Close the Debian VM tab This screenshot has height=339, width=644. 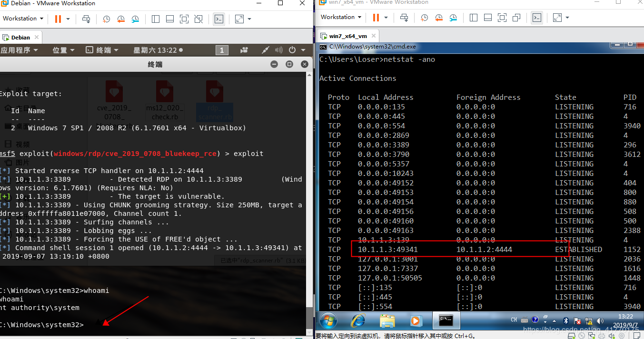[x=36, y=38]
